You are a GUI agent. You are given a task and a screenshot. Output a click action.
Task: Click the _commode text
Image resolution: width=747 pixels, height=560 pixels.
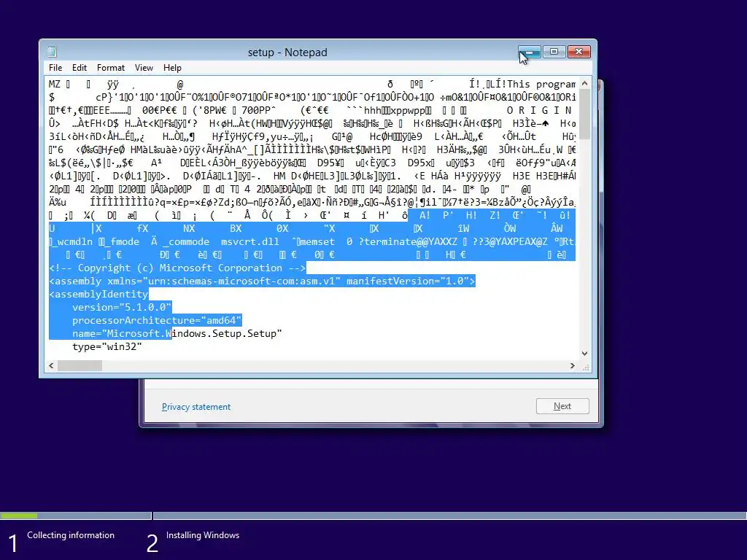(x=186, y=241)
